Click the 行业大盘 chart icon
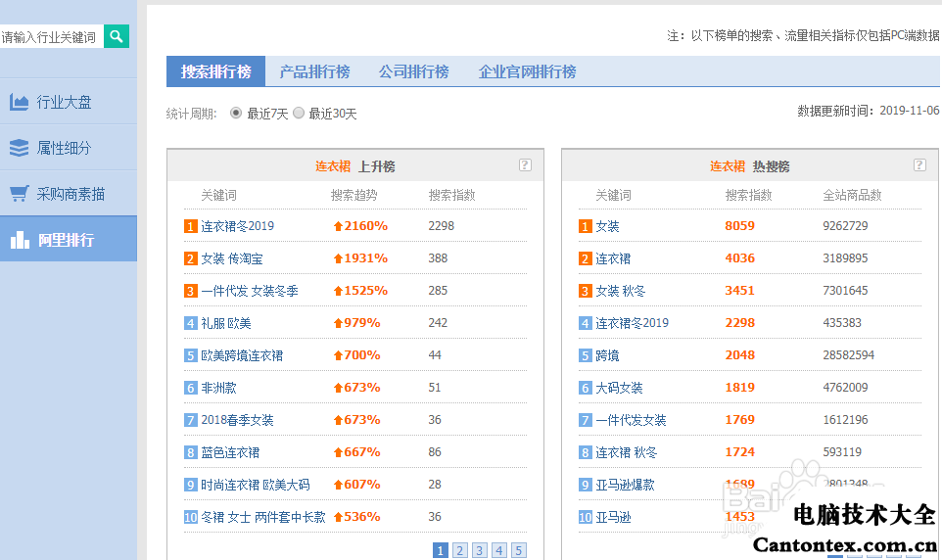Viewport: 942px width, 560px height. 19,102
